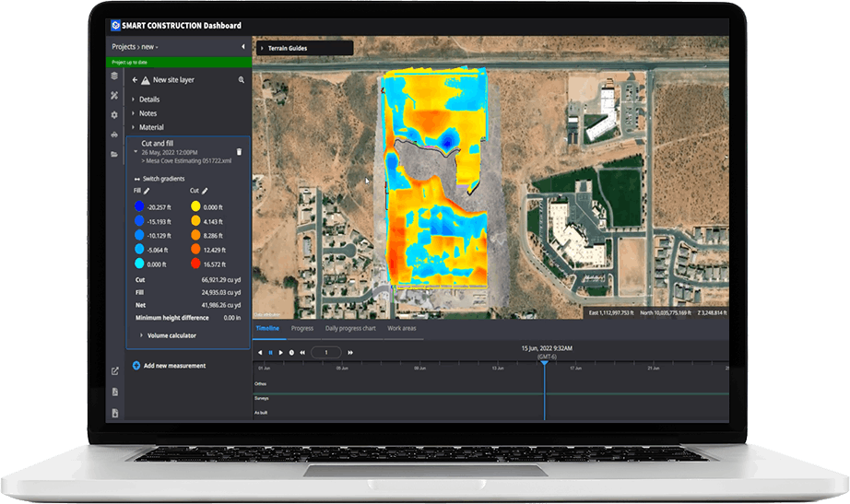Click the 13 Jun timeline tick label
The height and width of the screenshot is (504, 850).
pyautogui.click(x=498, y=369)
